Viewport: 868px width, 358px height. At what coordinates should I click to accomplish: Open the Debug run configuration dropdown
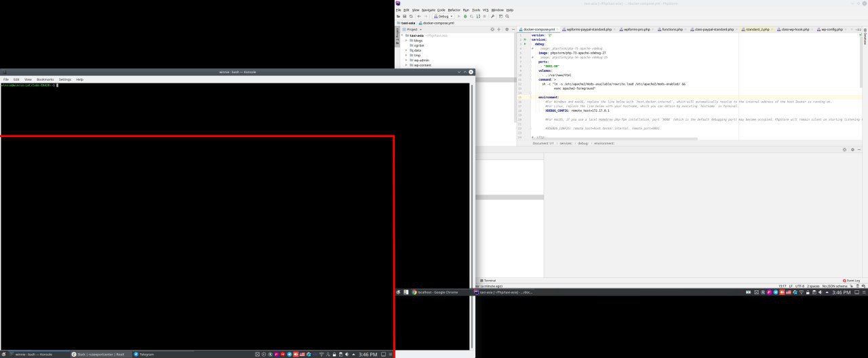[443, 16]
